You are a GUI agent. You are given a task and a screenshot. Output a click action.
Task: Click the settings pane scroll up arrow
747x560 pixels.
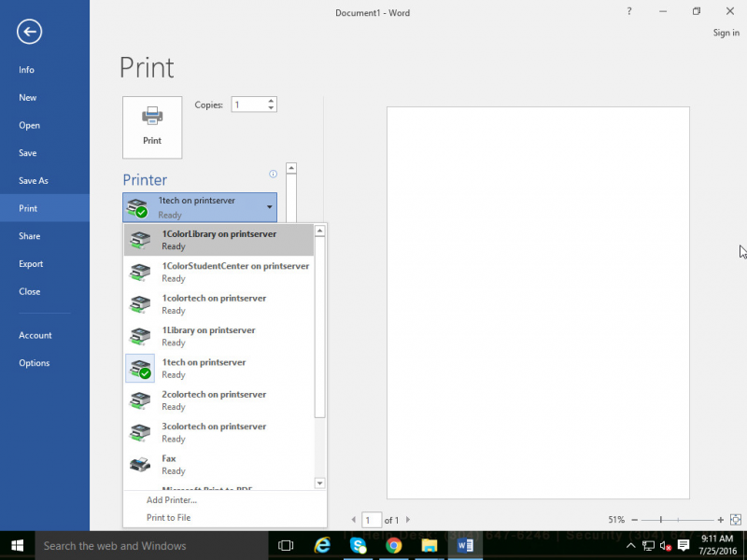(291, 168)
